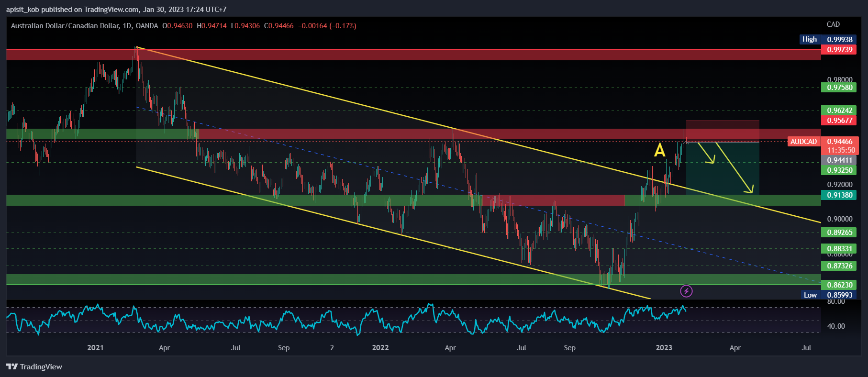Click the 0.88331 green price label

tap(840, 249)
